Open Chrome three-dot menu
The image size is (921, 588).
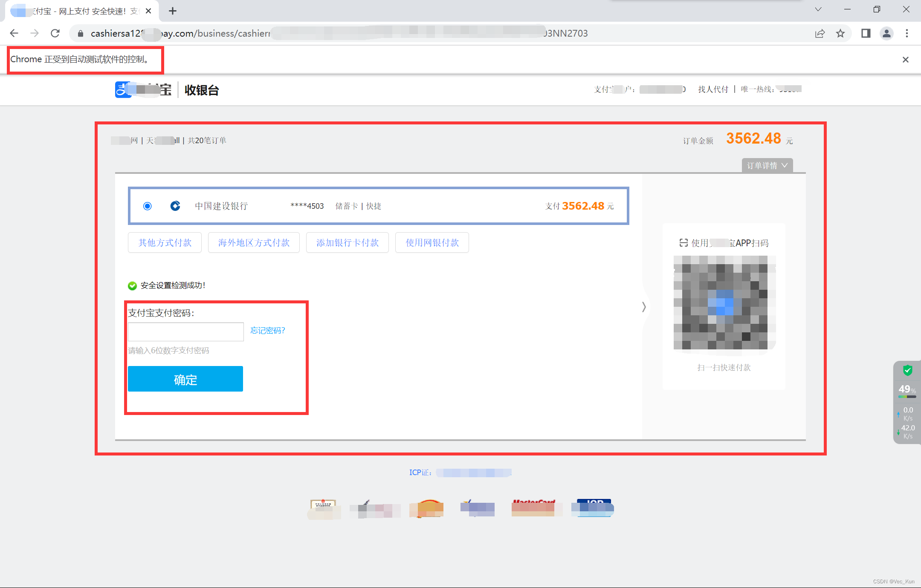tap(907, 33)
